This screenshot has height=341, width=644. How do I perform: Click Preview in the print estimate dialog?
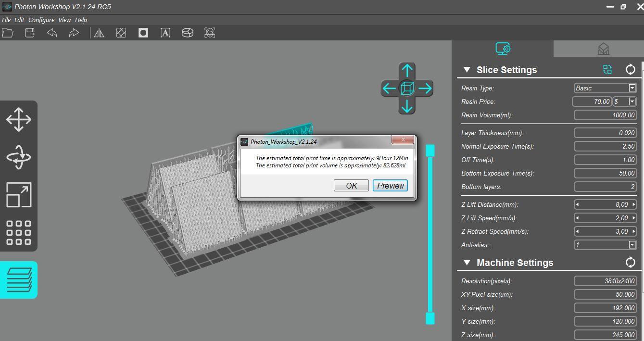(391, 186)
